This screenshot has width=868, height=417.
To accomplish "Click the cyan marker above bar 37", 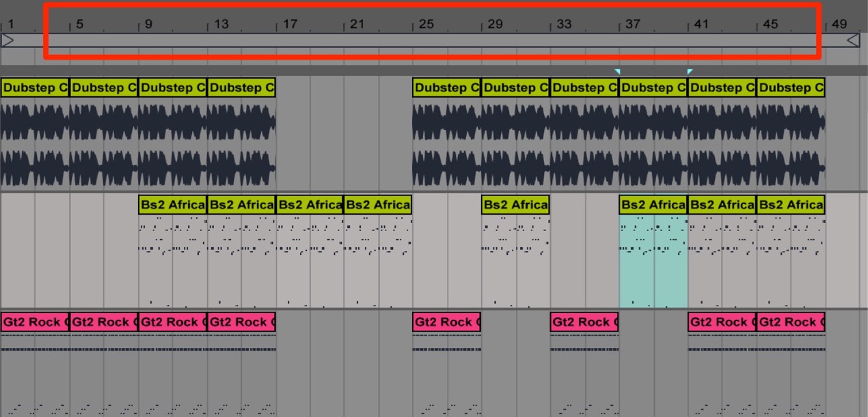I will tap(618, 71).
